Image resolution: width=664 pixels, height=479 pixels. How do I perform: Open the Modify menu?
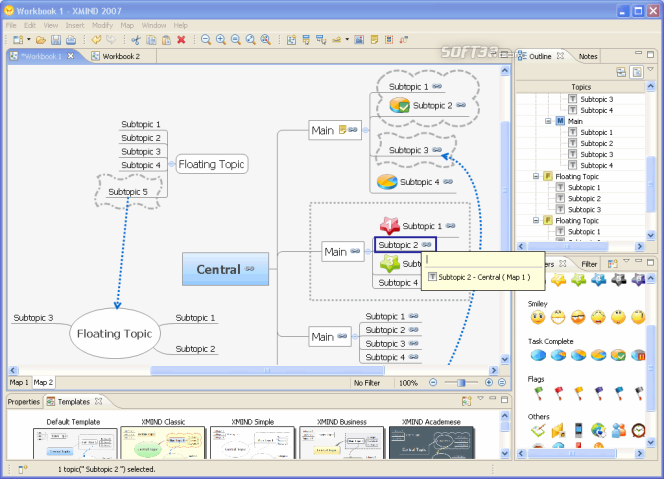(x=102, y=25)
